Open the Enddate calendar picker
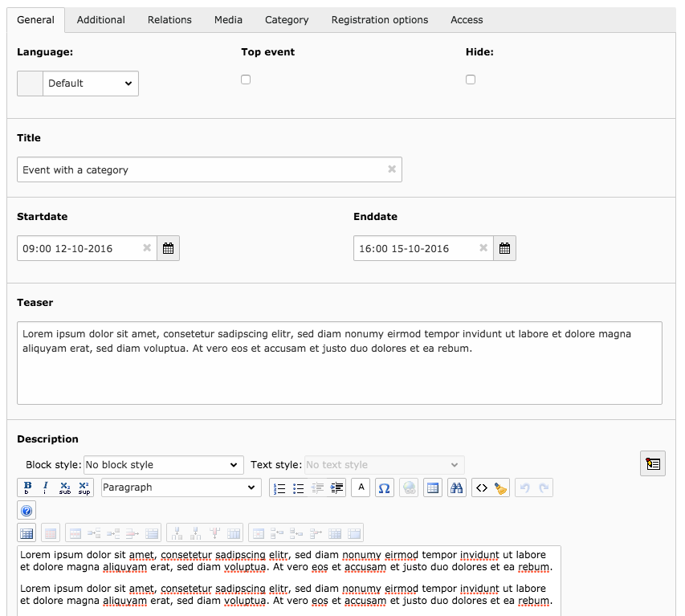 [x=504, y=249]
